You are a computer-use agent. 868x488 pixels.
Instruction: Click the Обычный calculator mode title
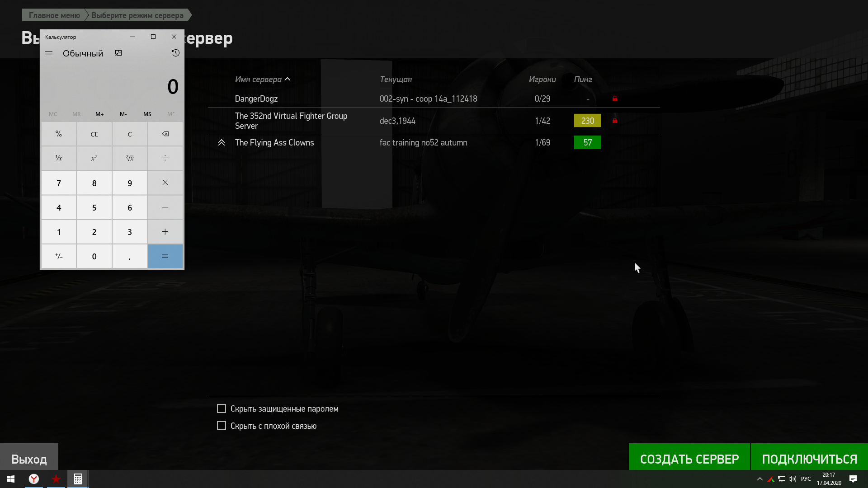83,53
